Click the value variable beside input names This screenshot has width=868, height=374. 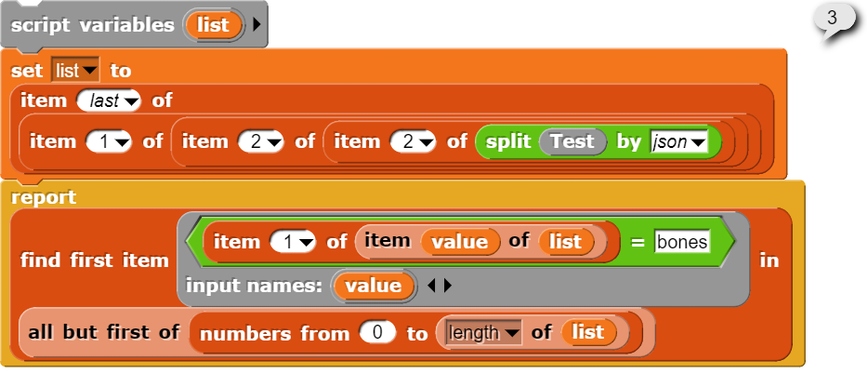click(373, 286)
